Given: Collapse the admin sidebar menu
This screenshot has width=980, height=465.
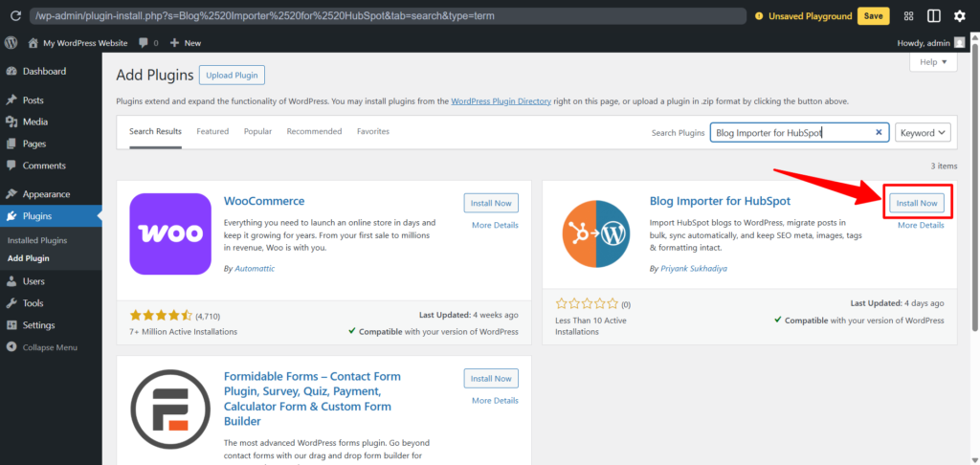Looking at the screenshot, I should point(50,347).
